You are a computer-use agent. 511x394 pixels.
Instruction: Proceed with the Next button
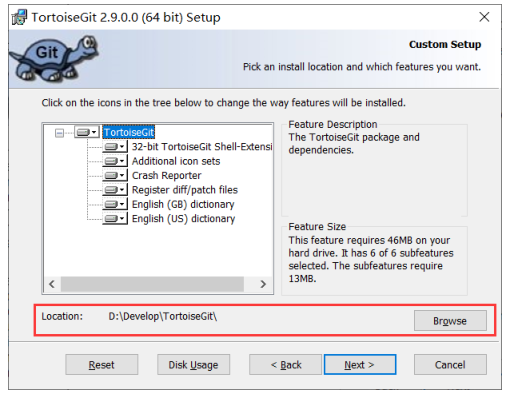coord(360,365)
